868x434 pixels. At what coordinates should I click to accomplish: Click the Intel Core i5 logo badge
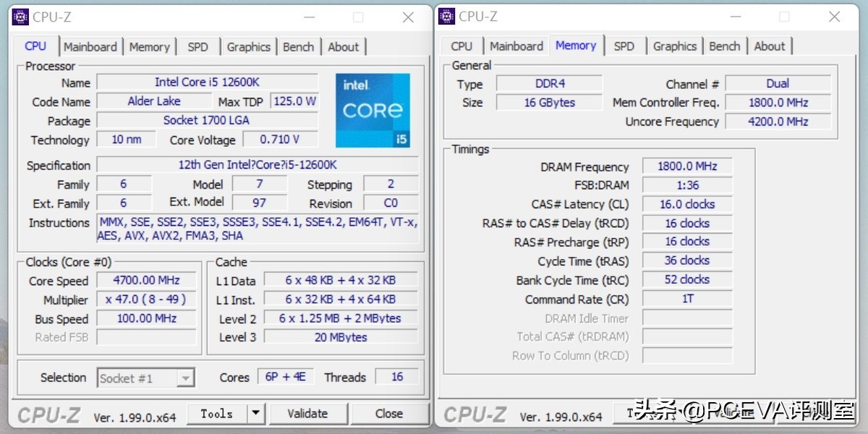(373, 110)
